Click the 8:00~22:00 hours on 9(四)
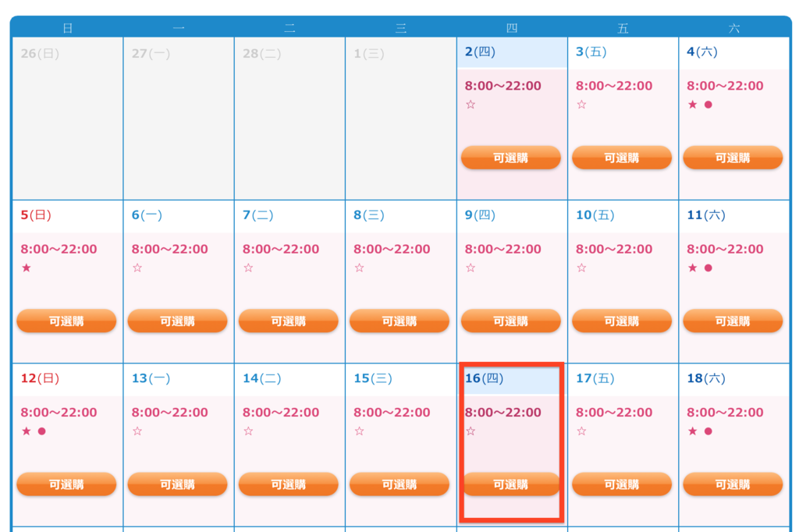 tap(503, 249)
